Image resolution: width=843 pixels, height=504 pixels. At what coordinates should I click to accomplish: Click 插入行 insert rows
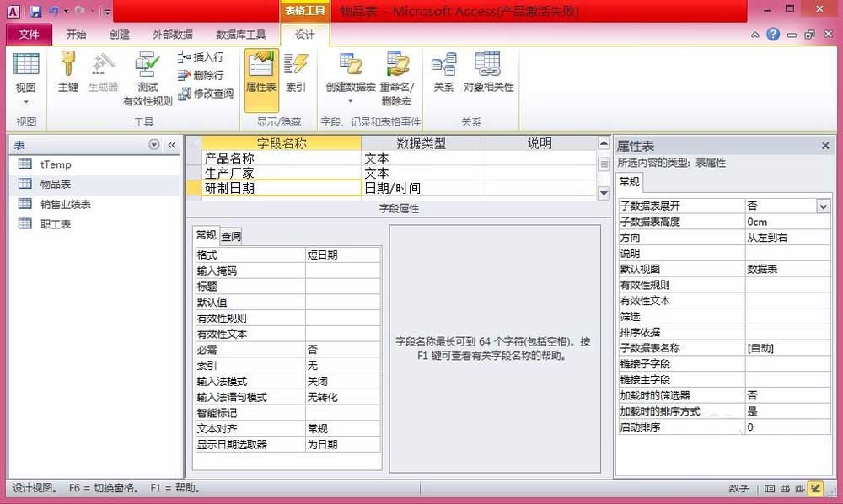[201, 57]
